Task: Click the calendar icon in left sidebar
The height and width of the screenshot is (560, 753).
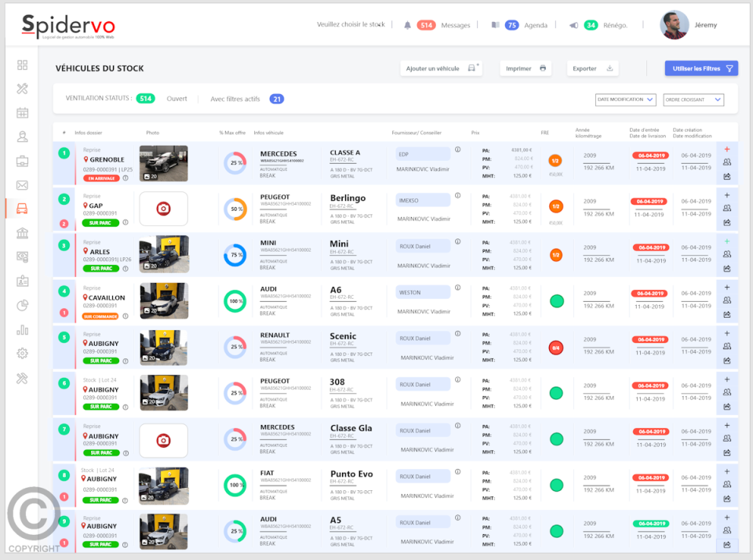Action: click(22, 113)
